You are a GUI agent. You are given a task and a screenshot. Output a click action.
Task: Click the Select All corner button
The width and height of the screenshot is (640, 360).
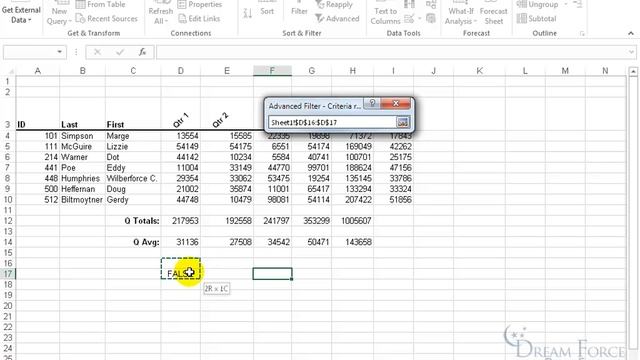(x=8, y=71)
